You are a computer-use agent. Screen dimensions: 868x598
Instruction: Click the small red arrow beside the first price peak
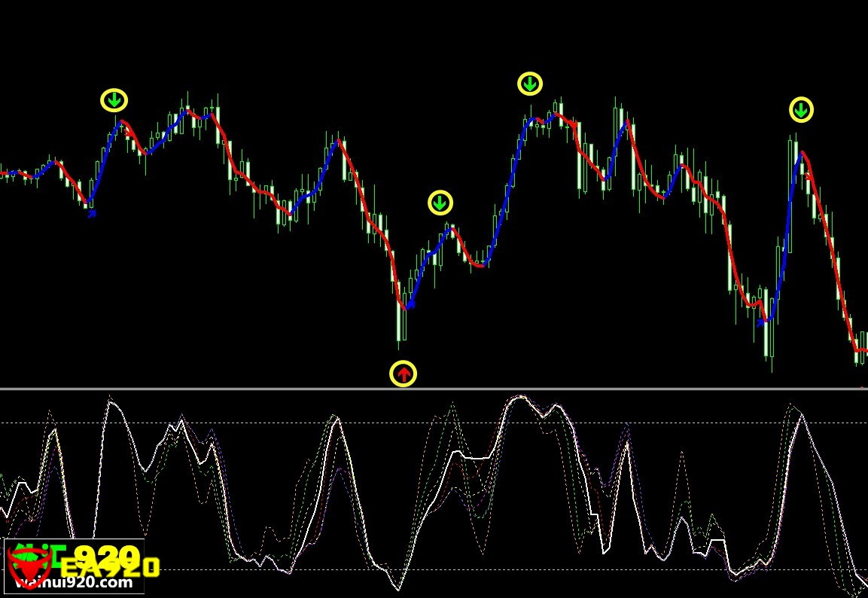(x=130, y=133)
